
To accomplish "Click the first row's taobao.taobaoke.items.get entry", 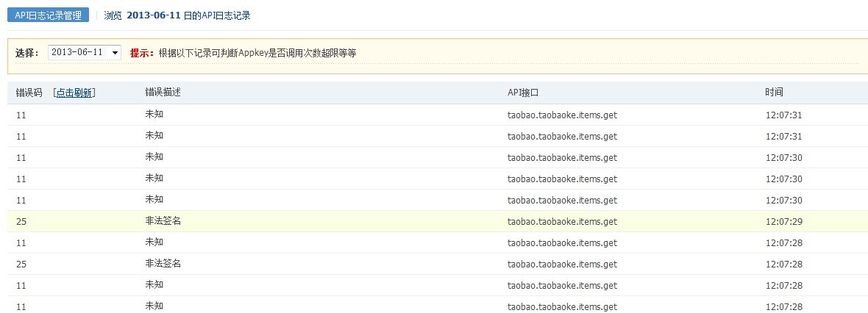I will tap(562, 115).
